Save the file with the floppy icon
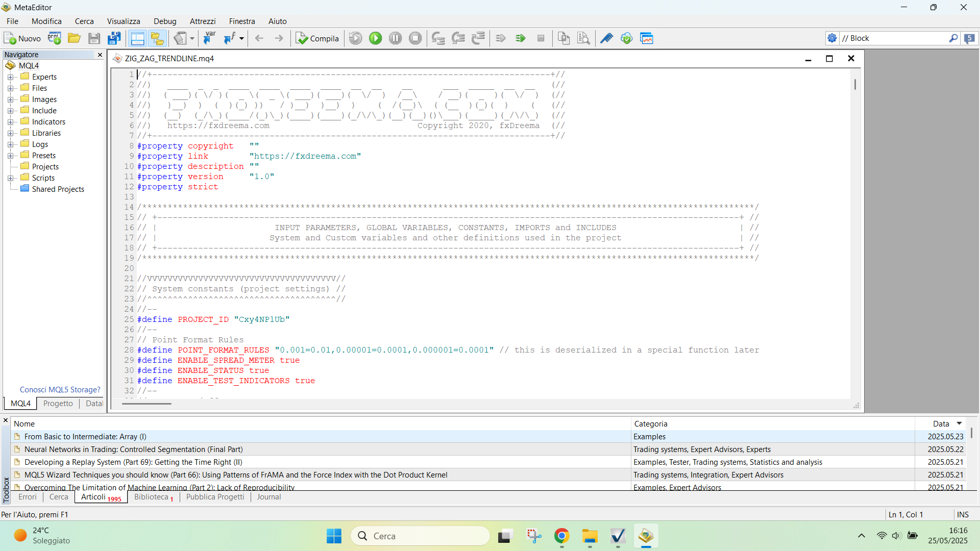The width and height of the screenshot is (980, 551). [94, 38]
